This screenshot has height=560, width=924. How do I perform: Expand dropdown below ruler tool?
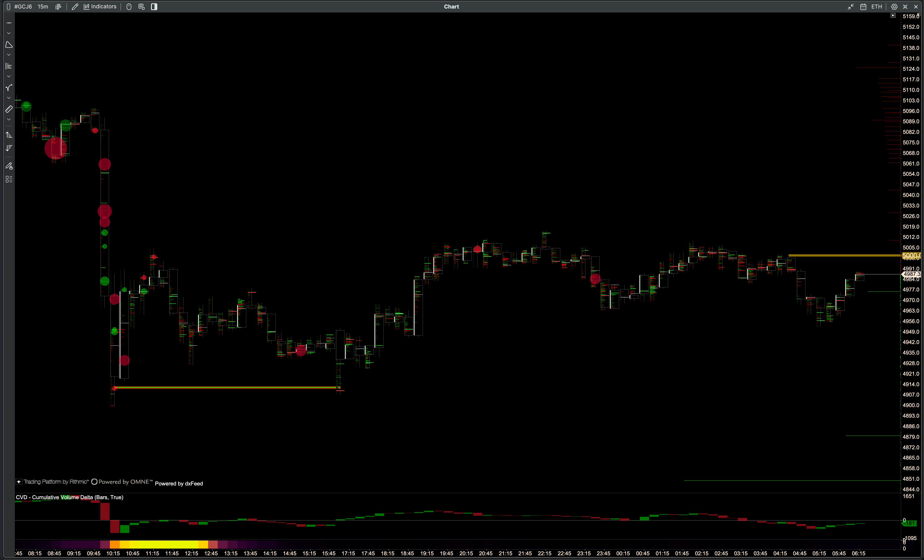9,120
